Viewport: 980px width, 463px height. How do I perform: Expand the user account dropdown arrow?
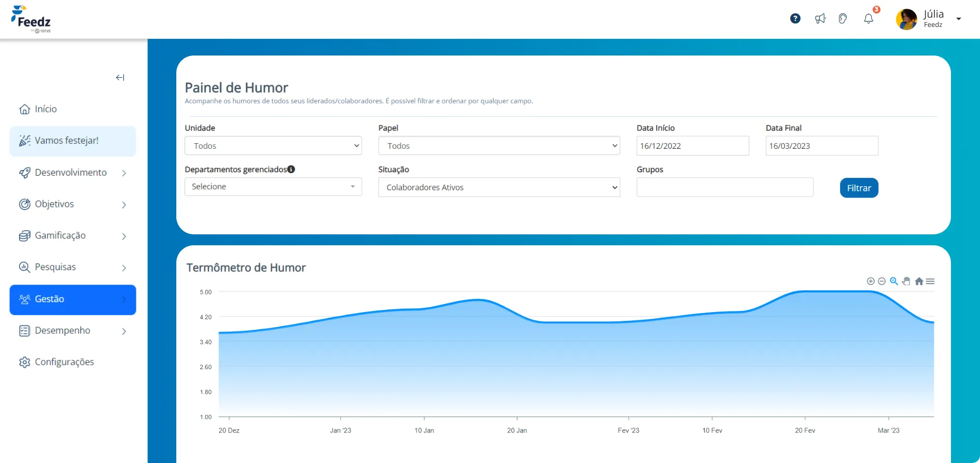(x=959, y=19)
